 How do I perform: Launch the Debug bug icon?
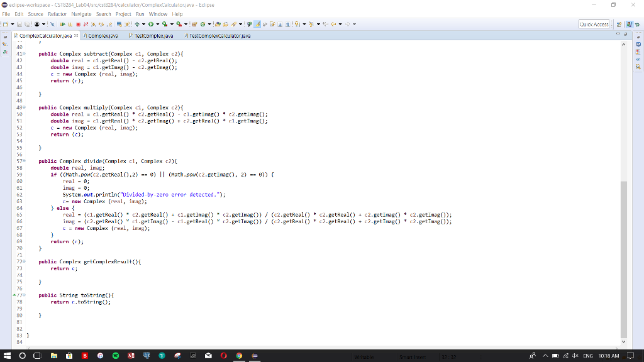[x=136, y=23]
